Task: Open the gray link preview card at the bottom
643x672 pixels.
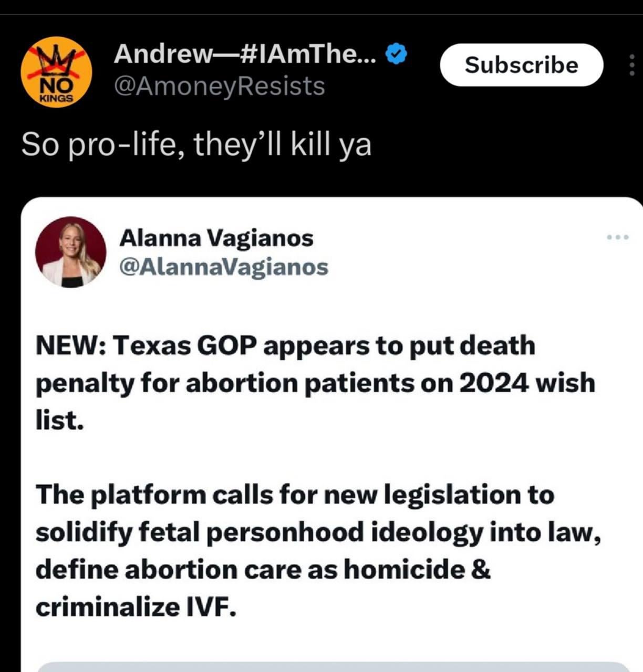Action: click(x=334, y=667)
